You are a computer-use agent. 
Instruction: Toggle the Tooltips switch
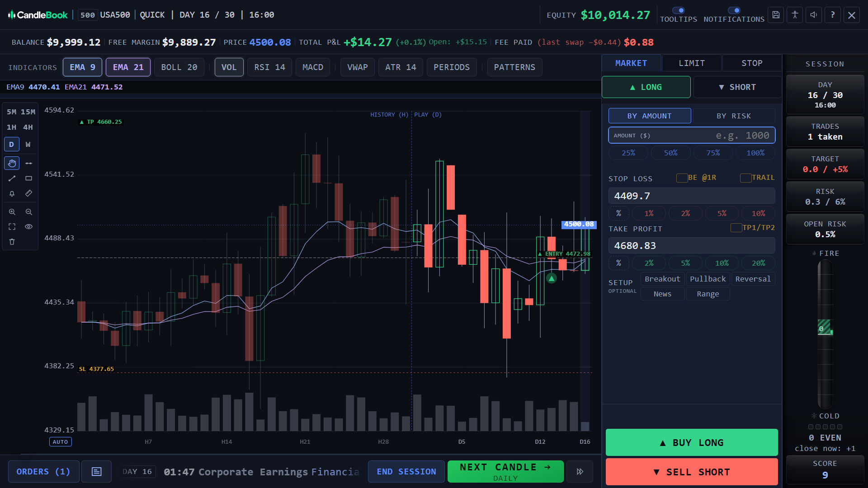click(x=678, y=10)
